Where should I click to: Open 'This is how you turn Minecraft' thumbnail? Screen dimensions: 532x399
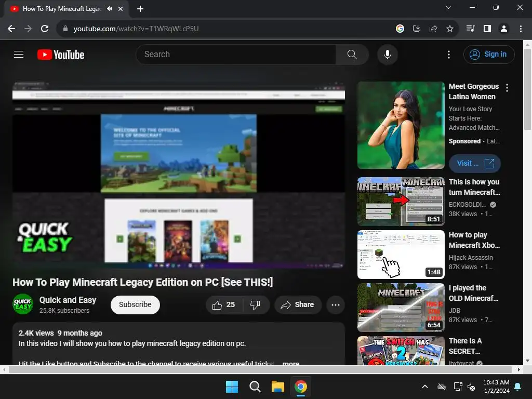click(x=401, y=202)
